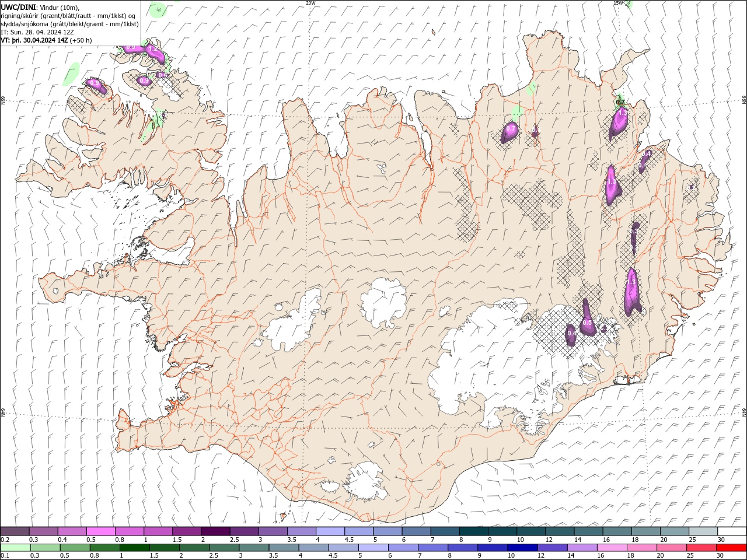Click the light pink 16 swatch in the lower legend
This screenshot has width=747, height=560.
click(612, 548)
